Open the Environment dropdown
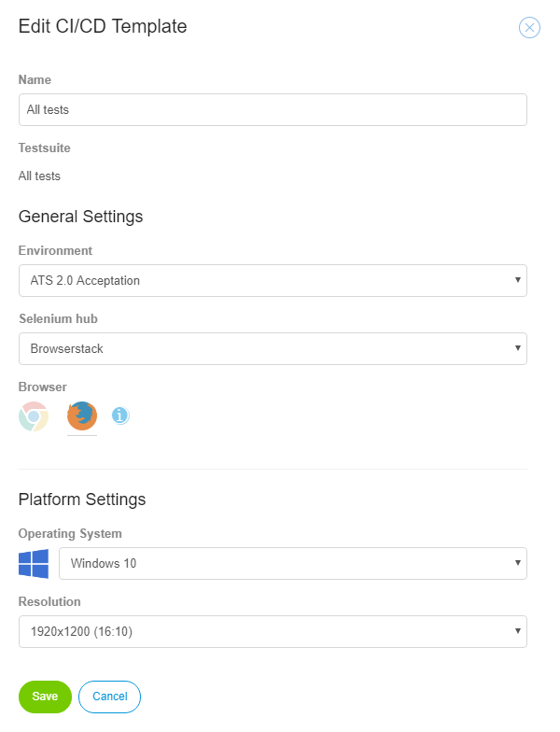Image resolution: width=560 pixels, height=732 pixels. tap(273, 280)
